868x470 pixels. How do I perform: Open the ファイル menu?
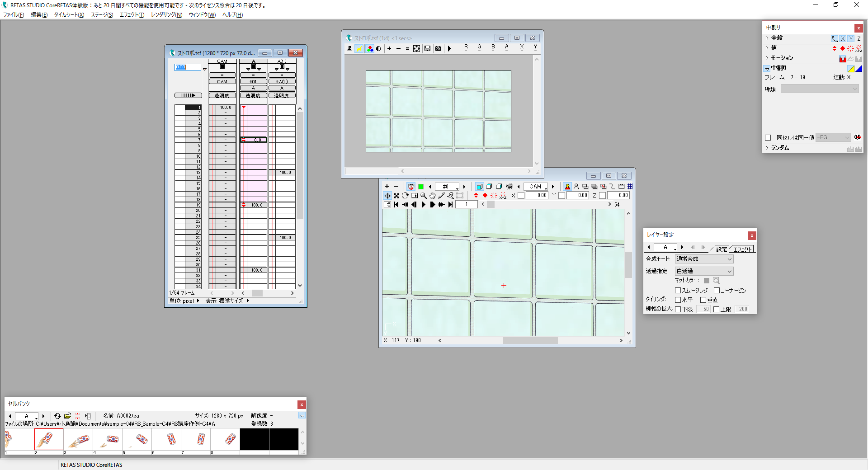14,15
